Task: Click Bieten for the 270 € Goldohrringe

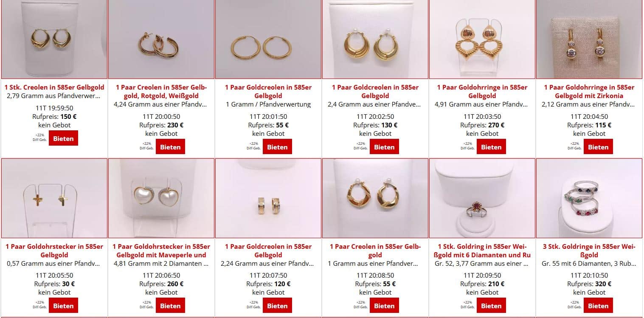Action: coord(491,147)
